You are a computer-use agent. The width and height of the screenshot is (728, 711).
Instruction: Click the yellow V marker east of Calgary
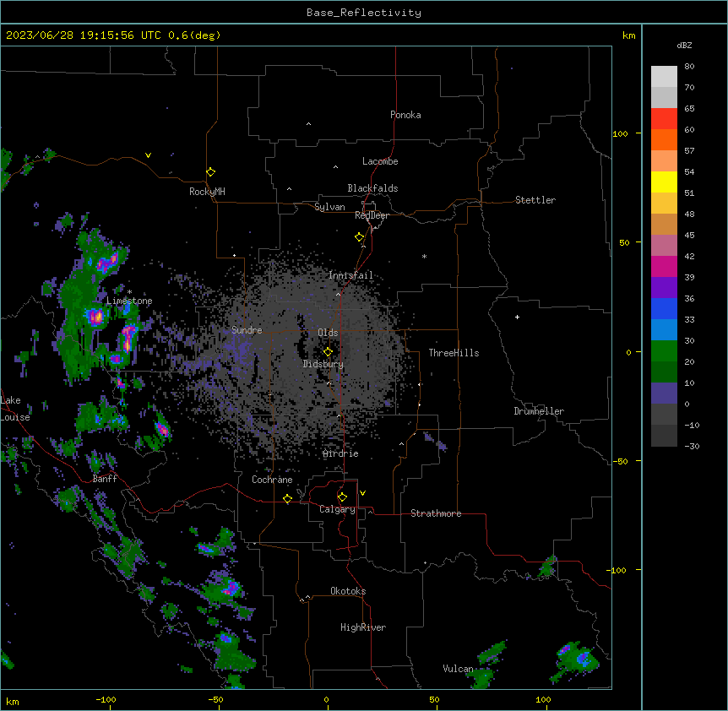click(x=362, y=493)
